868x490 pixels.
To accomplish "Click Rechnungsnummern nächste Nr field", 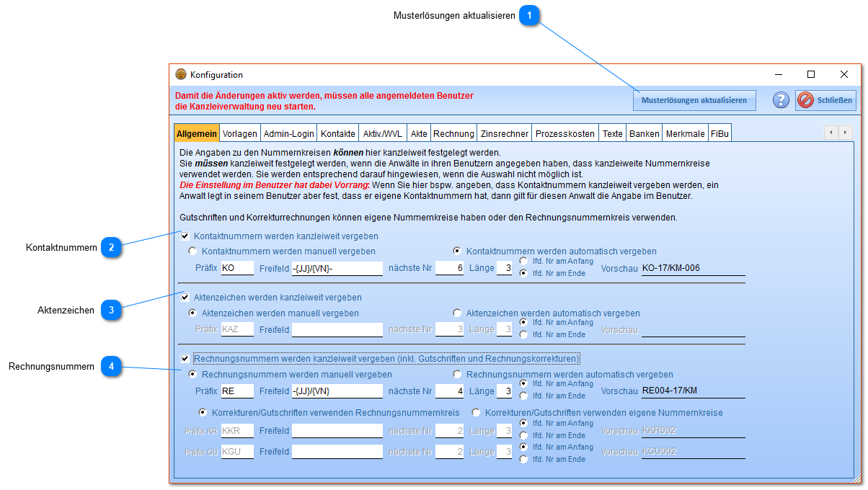I will (450, 391).
